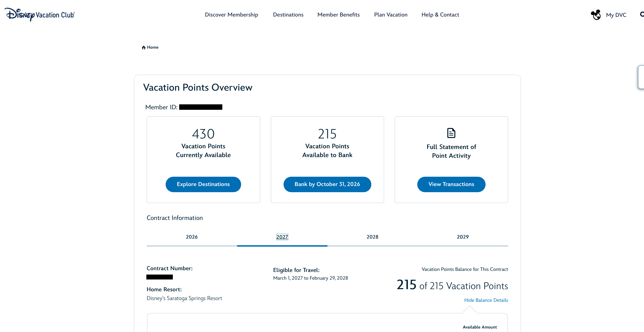Image resolution: width=644 pixels, height=332 pixels.
Task: Click the home icon in the breadcrumb
Action: (144, 48)
